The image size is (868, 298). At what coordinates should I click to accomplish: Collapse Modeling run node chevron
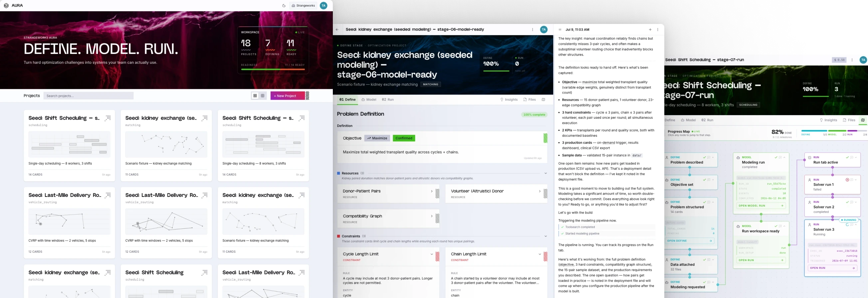[x=784, y=157]
